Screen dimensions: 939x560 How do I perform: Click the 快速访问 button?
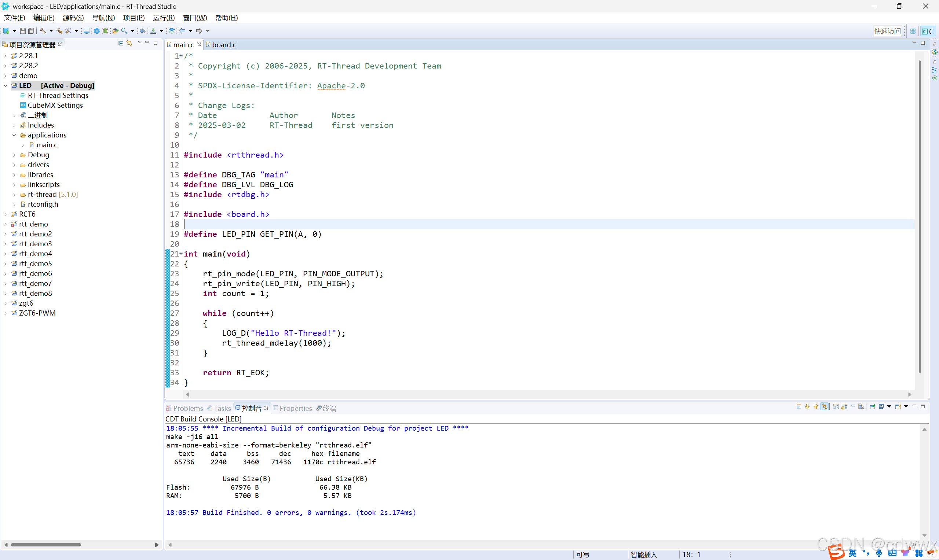(x=888, y=31)
